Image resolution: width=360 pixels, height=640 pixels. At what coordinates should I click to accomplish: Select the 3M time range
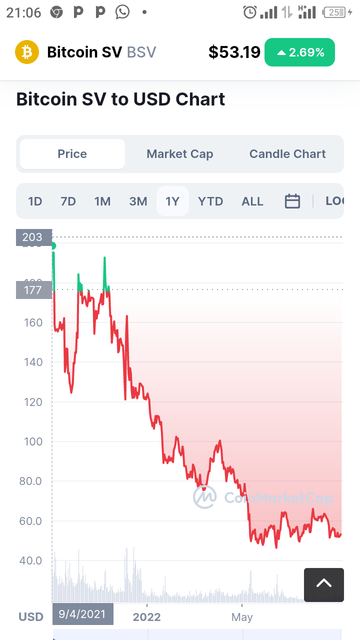[138, 201]
